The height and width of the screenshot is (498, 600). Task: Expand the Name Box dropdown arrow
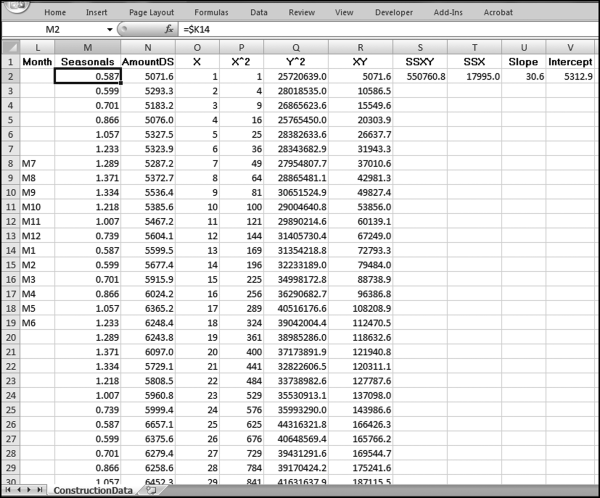coord(109,29)
